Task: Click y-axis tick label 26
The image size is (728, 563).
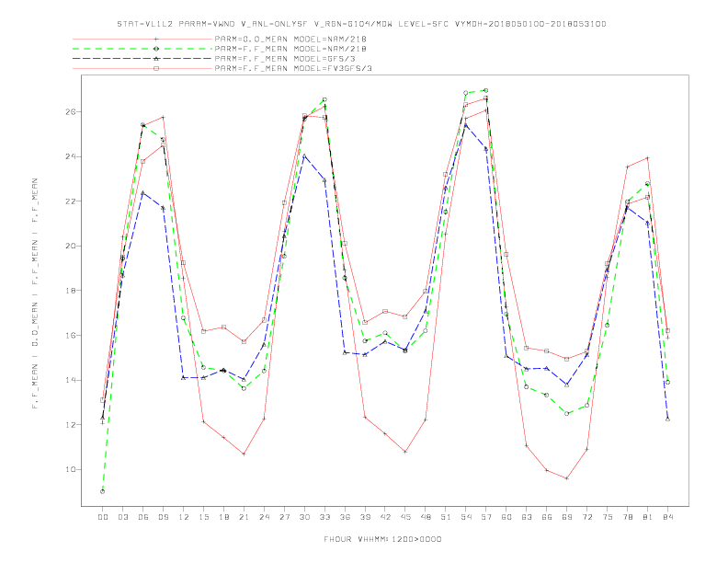Action: pos(71,112)
